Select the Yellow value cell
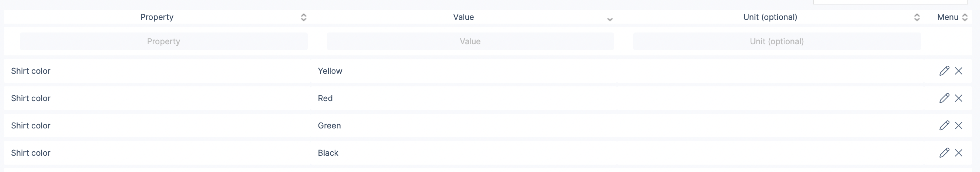 click(330, 71)
